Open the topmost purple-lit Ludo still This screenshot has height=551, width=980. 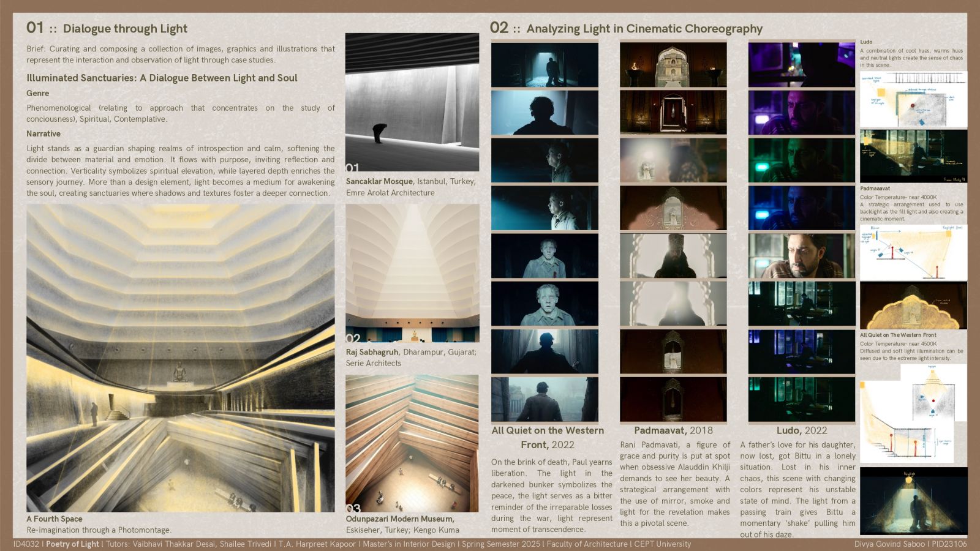pos(802,64)
